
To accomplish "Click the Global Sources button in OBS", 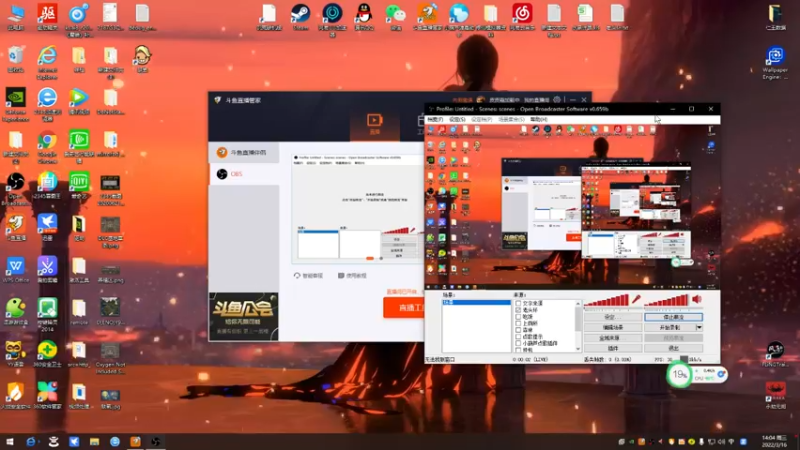I will point(613,338).
